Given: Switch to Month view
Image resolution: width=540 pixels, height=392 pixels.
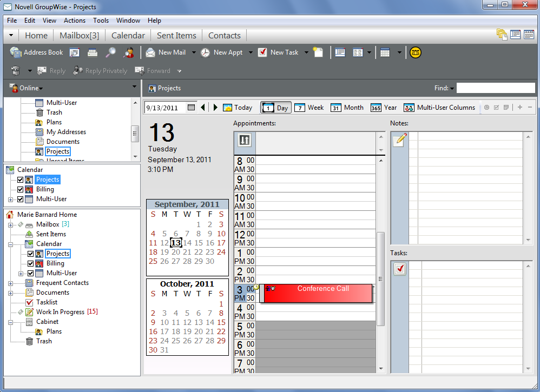Looking at the screenshot, I should pyautogui.click(x=347, y=108).
